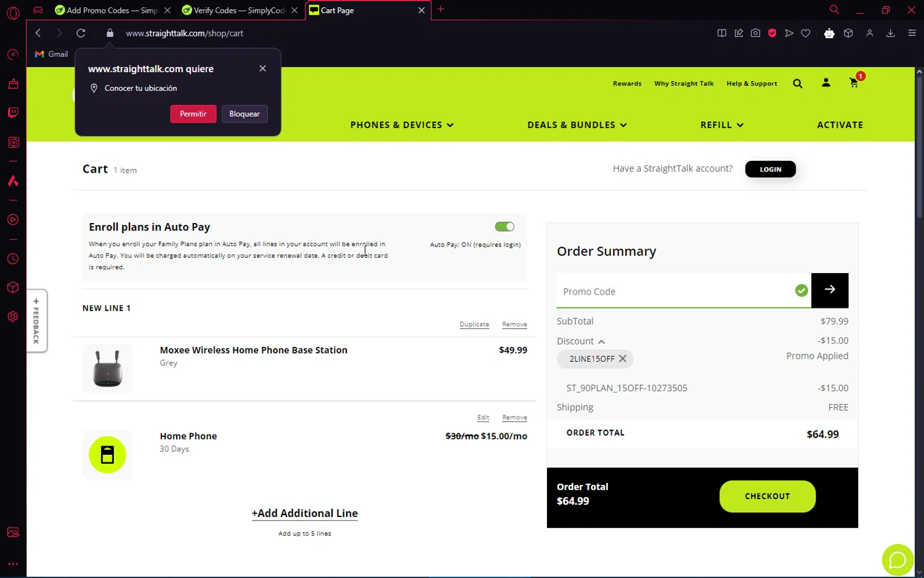Viewport: 924px width, 578px height.
Task: Open History clock icon in sidebar
Action: 13,259
